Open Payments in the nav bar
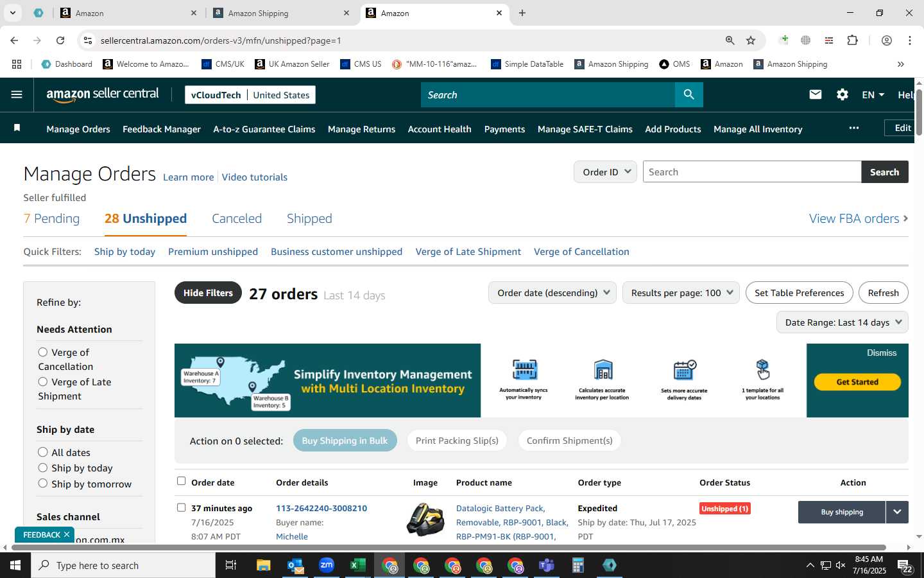The width and height of the screenshot is (924, 578). pyautogui.click(x=504, y=129)
